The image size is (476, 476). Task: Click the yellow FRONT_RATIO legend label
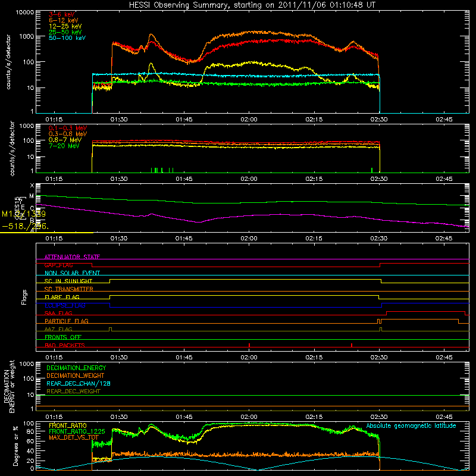point(68,425)
